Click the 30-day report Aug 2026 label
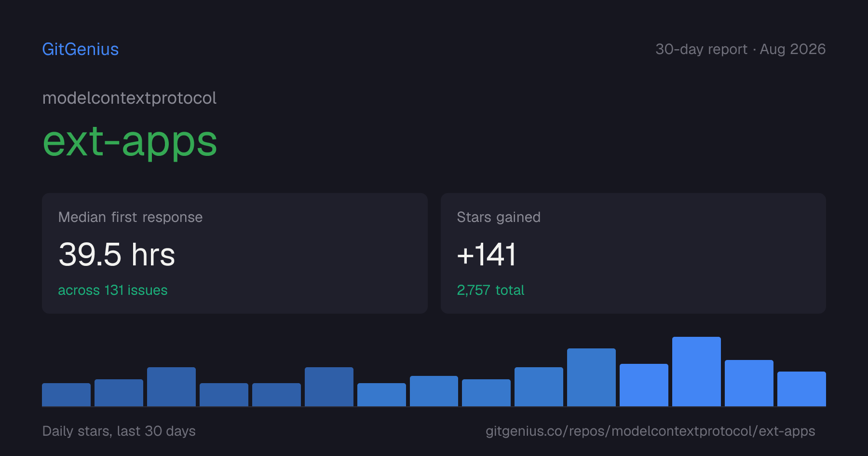 (740, 49)
